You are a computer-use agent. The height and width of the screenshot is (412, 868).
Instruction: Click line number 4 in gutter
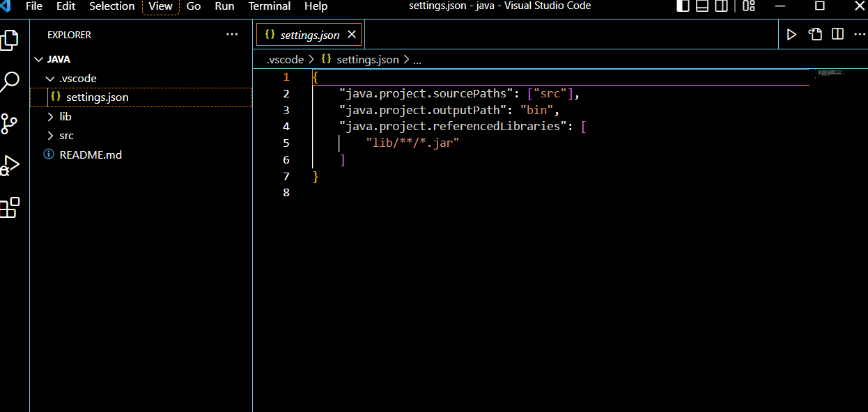click(286, 127)
